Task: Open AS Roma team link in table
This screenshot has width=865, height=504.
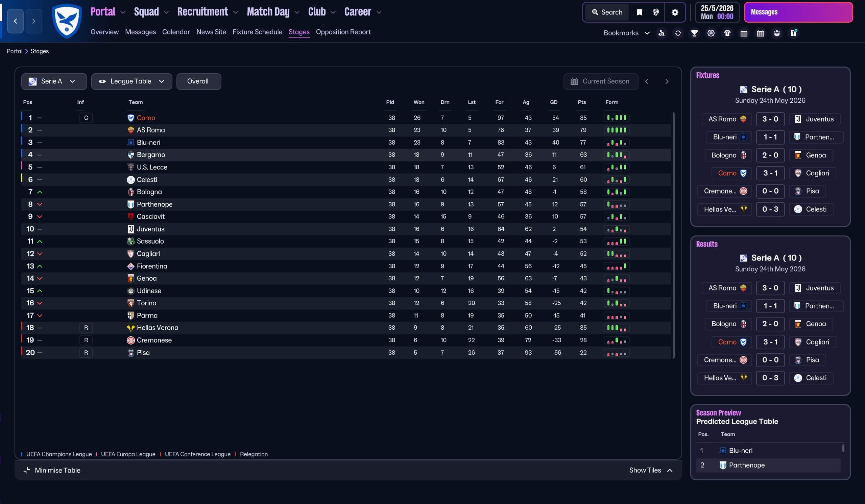Action: pyautogui.click(x=150, y=130)
